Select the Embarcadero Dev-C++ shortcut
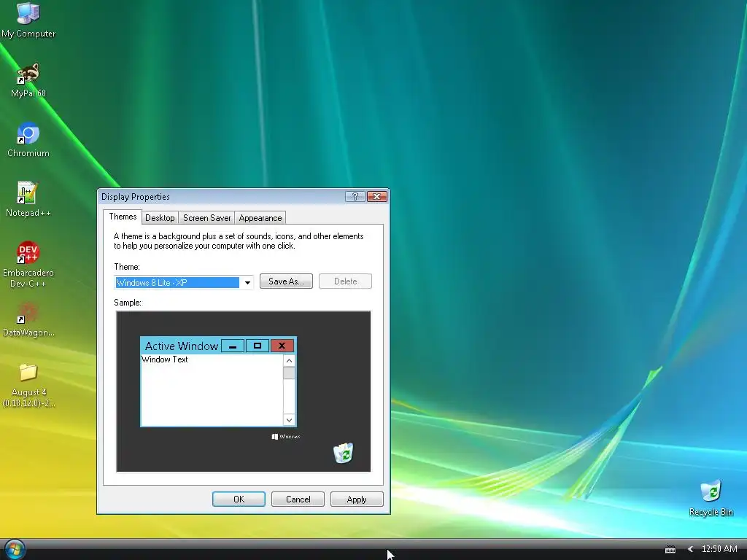 pos(28,265)
